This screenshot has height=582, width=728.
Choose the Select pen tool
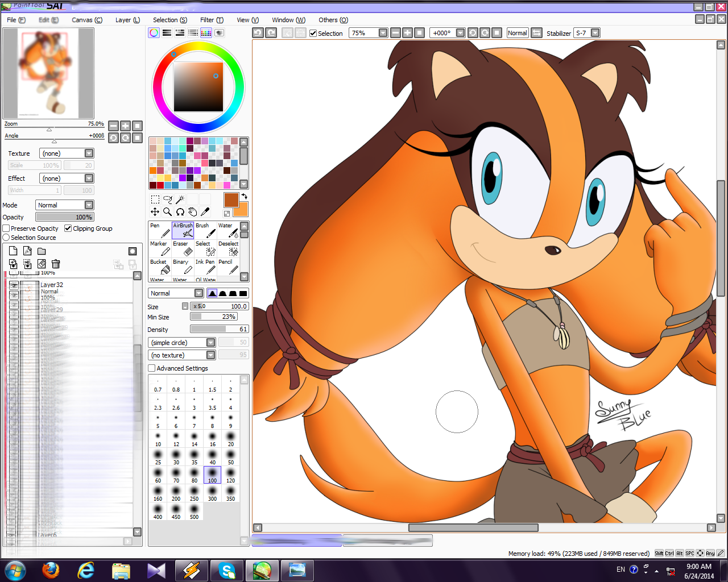click(x=205, y=248)
